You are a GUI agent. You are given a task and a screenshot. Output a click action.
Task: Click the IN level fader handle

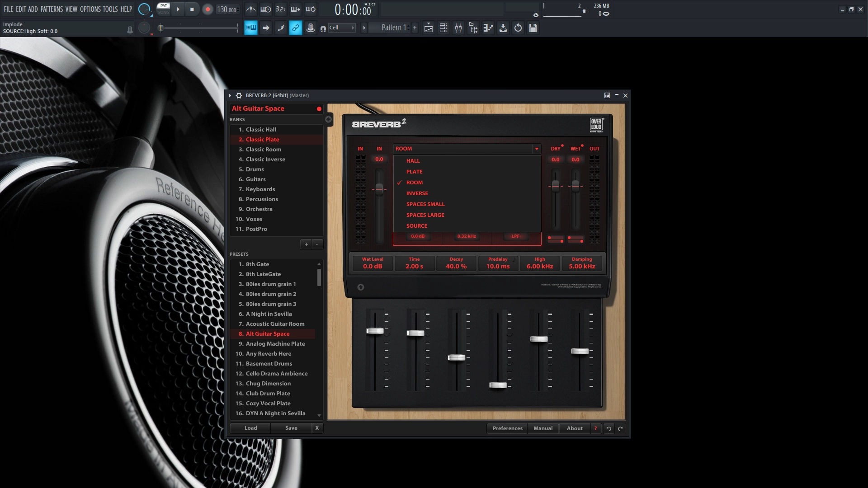tap(379, 189)
